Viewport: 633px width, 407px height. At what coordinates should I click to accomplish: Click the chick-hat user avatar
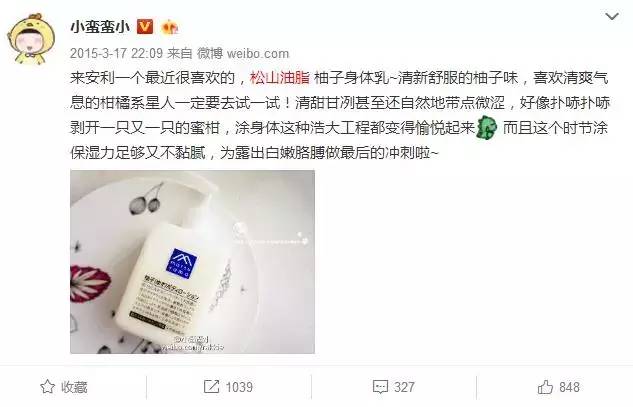[31, 39]
